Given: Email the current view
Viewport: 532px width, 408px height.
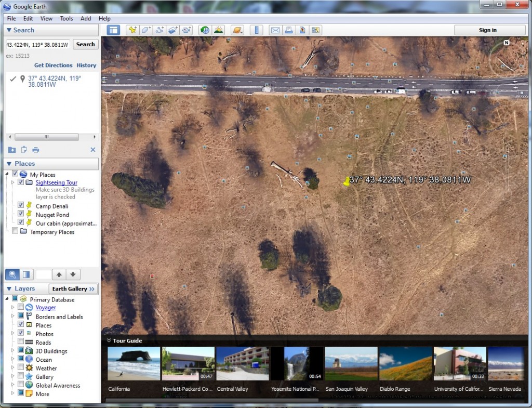Looking at the screenshot, I should [275, 30].
